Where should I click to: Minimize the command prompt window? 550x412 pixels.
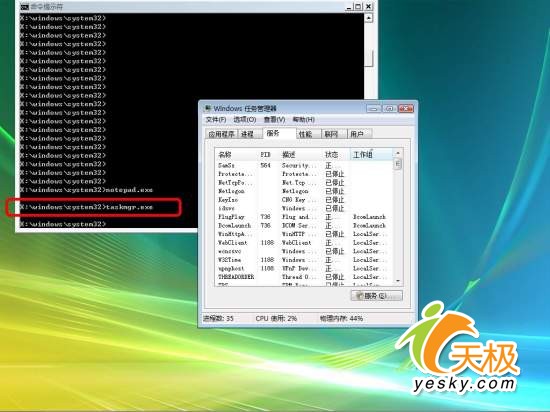[x=349, y=7]
